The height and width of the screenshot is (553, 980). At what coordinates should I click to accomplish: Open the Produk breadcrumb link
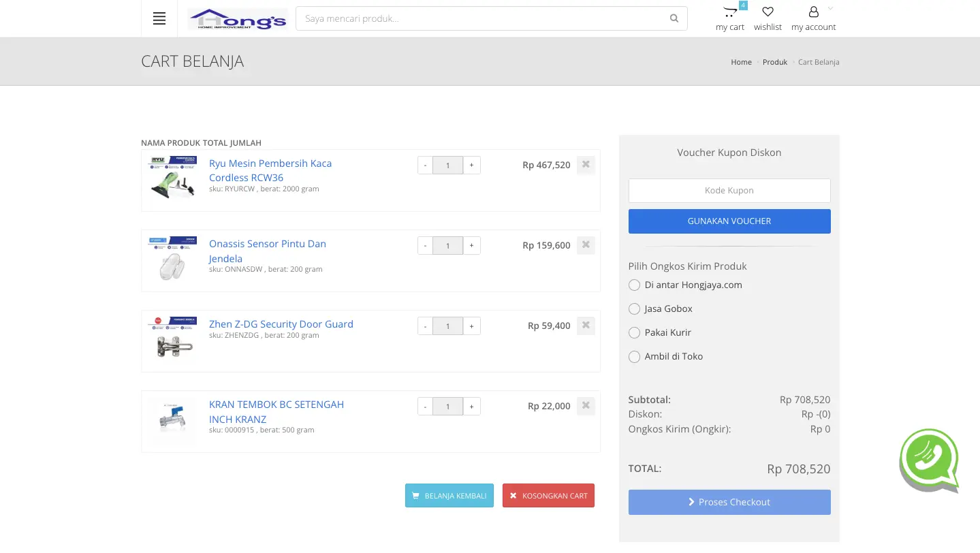(774, 62)
